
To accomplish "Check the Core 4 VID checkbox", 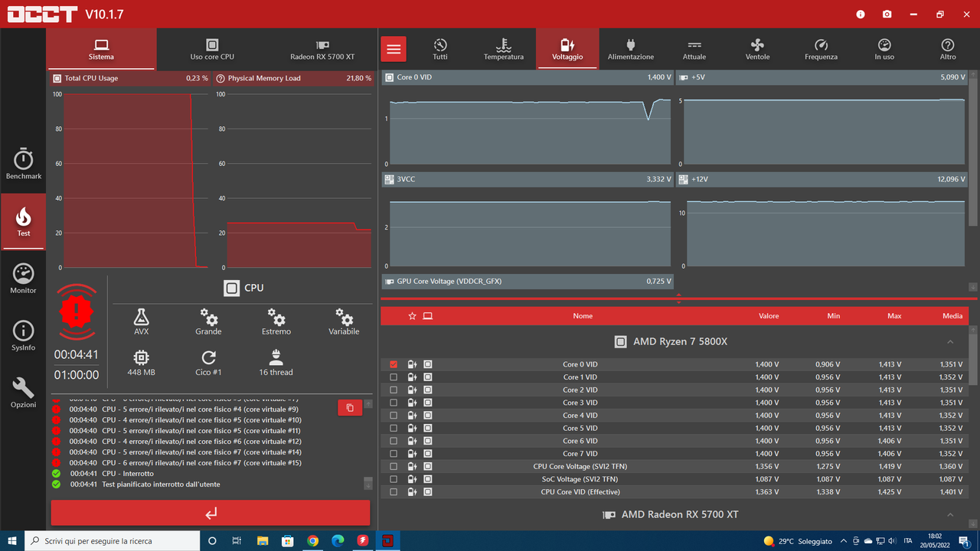I will 394,416.
